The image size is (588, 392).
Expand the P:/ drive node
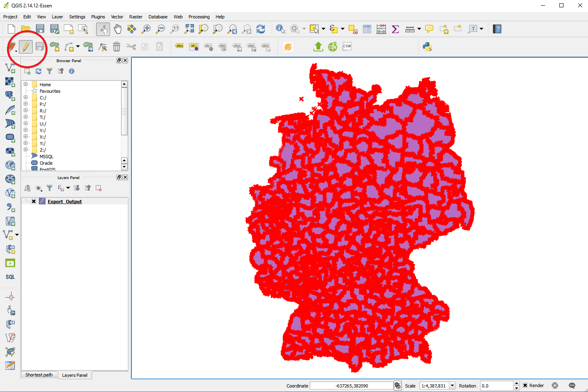25,104
